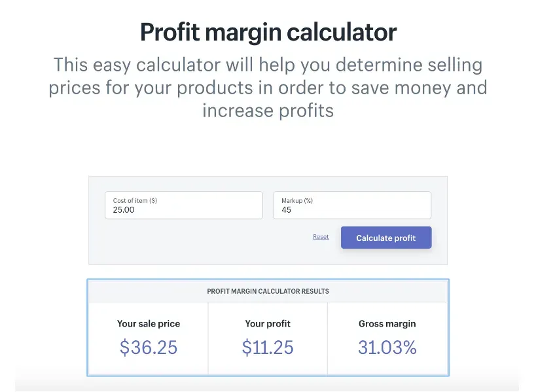Click the Profit Margin Calculator Results header

tap(268, 291)
